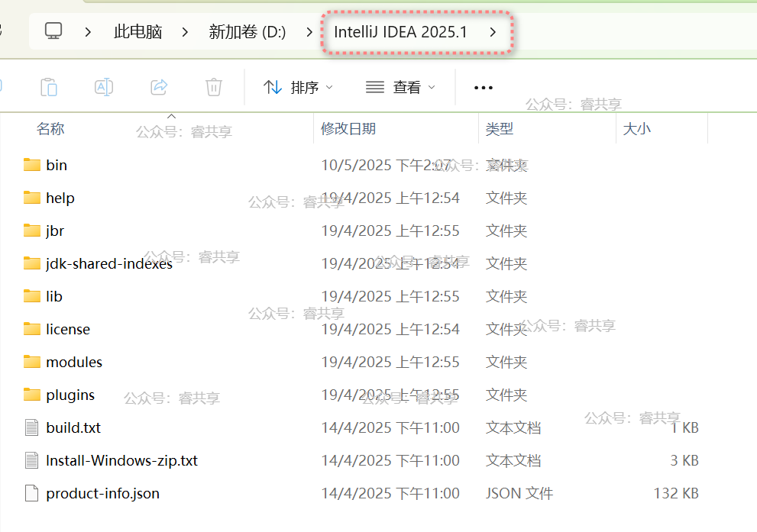
Task: Select the file name 'bin'
Action: pos(57,165)
